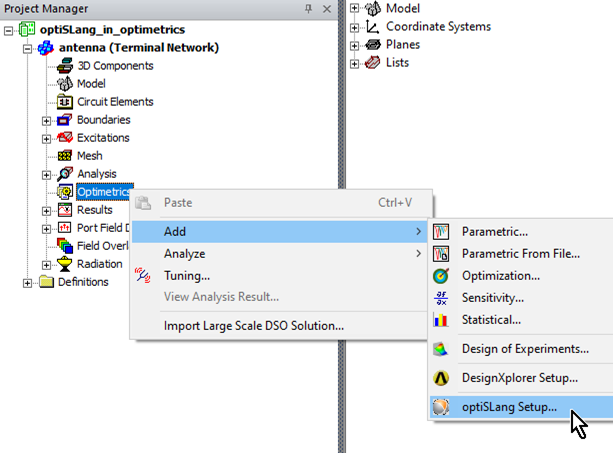Click the Optimetrics gear icon
Screen dimensions: 613x453
click(65, 192)
